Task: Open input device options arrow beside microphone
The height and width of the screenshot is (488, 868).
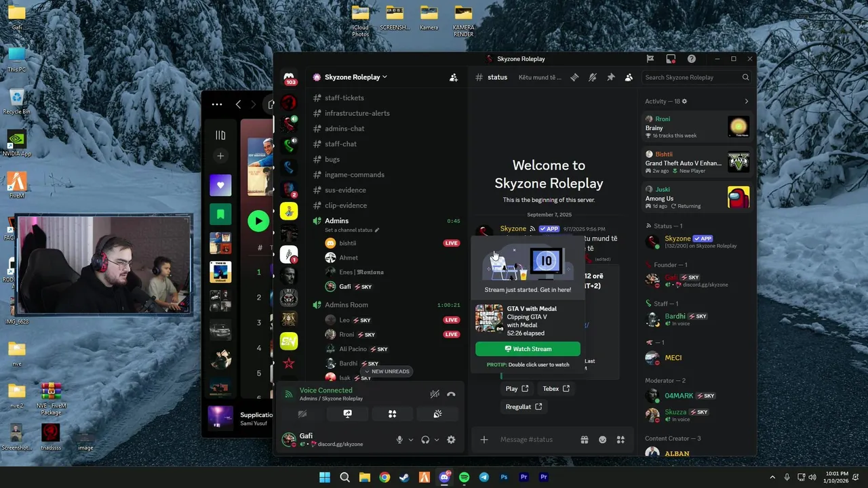Action: [410, 440]
